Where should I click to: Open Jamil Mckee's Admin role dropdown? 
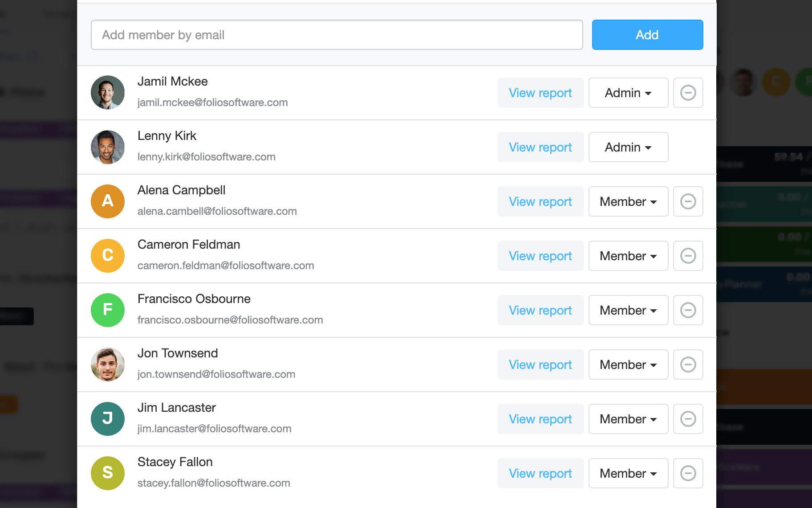tap(628, 93)
